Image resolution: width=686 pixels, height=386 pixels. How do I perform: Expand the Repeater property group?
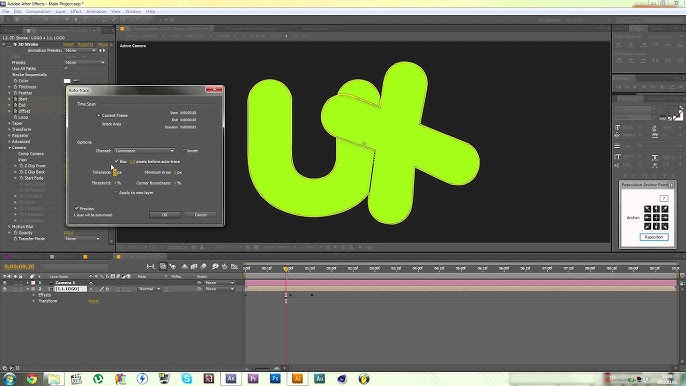pos(10,136)
